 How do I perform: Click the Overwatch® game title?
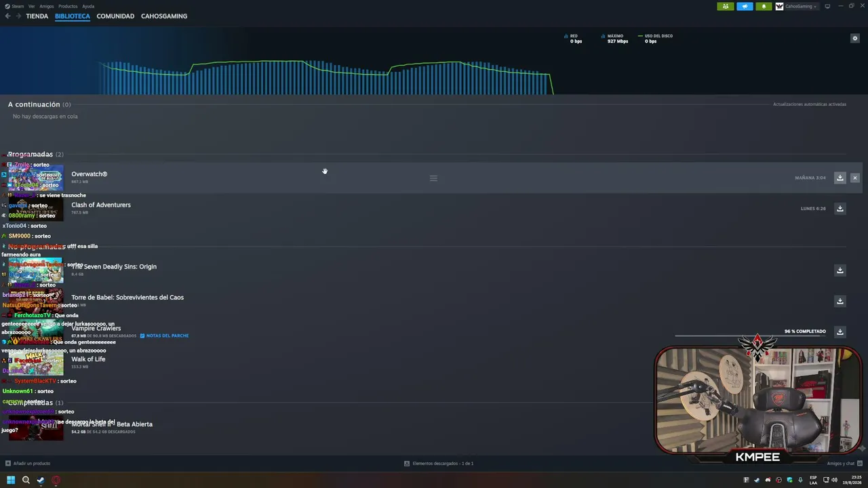90,174
